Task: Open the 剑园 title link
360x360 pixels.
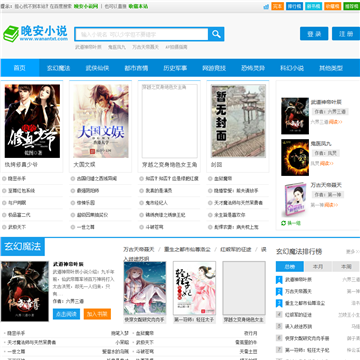Action: click(216, 165)
